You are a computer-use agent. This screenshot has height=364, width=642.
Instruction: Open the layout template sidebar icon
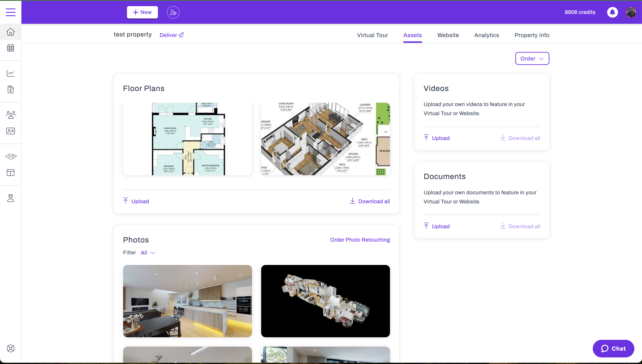tap(10, 172)
